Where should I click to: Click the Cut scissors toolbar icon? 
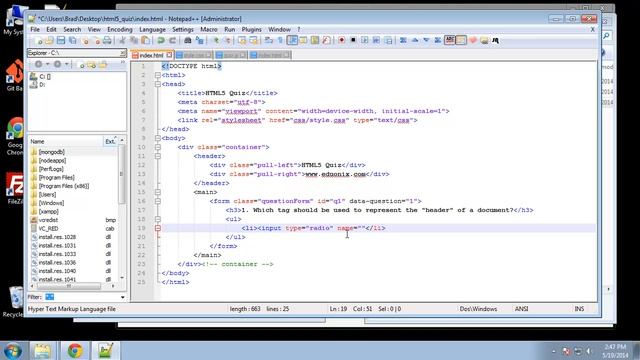tap(122, 40)
